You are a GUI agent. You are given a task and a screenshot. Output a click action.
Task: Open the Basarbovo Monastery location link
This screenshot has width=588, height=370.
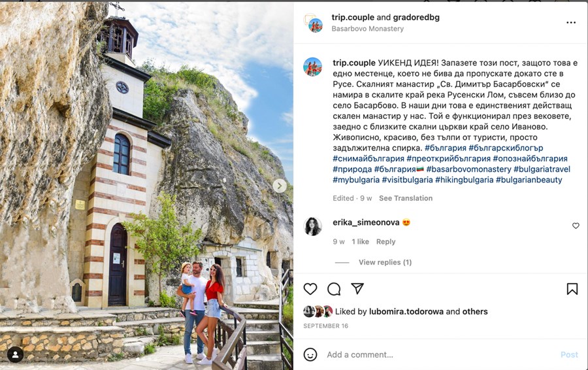pyautogui.click(x=367, y=29)
